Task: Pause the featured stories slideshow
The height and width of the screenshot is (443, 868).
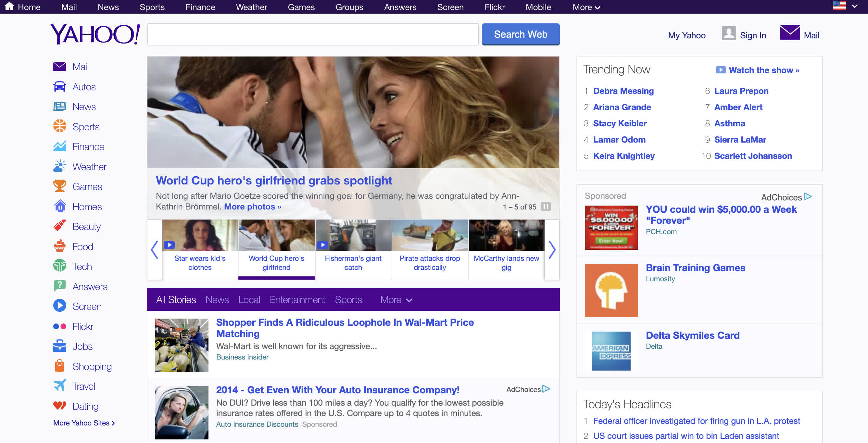Action: (x=546, y=207)
